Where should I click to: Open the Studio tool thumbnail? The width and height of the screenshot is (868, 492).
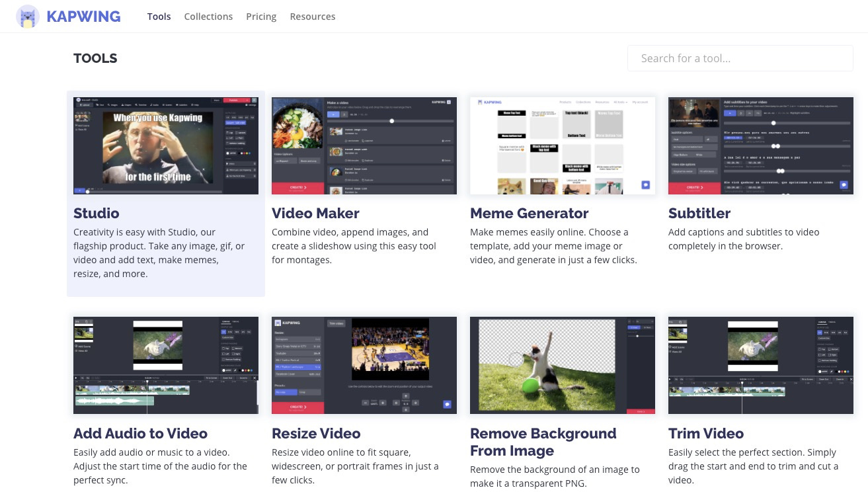(x=166, y=145)
